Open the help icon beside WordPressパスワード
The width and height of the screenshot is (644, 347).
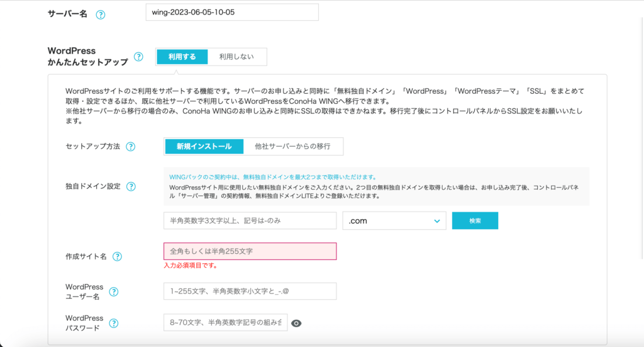click(113, 323)
